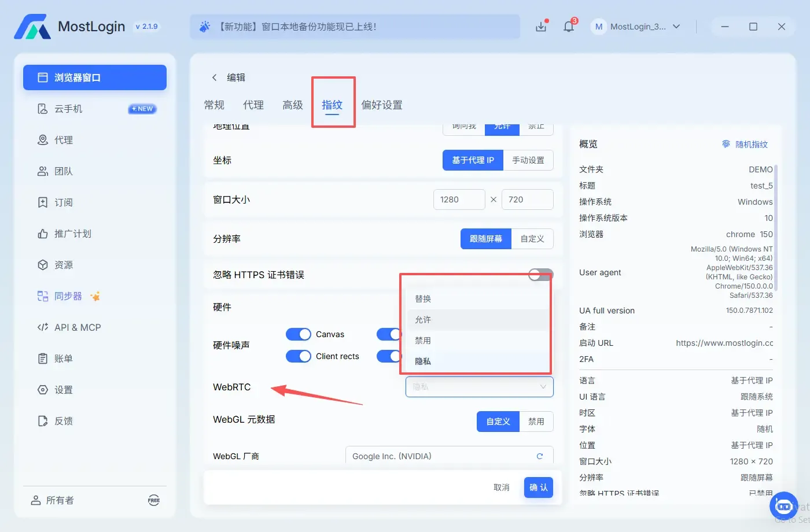This screenshot has width=810, height=532.
Task: Click the 所有者 user icon
Action: (x=36, y=500)
